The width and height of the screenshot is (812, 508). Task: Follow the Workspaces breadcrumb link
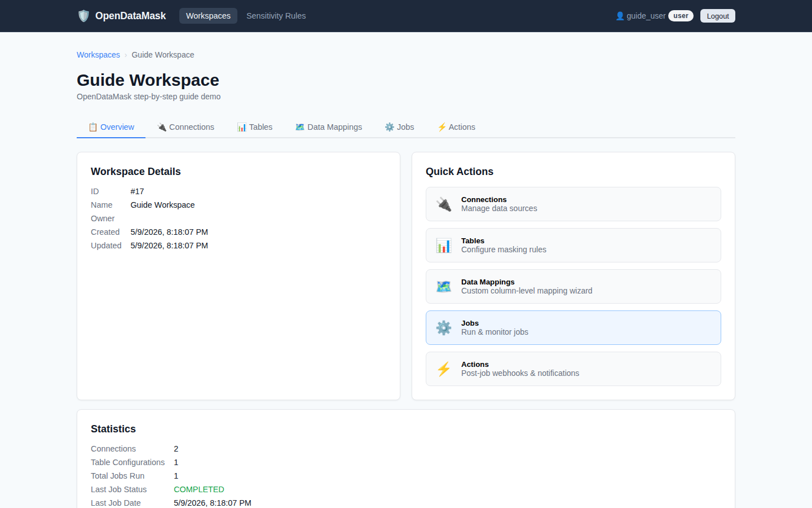[98, 55]
